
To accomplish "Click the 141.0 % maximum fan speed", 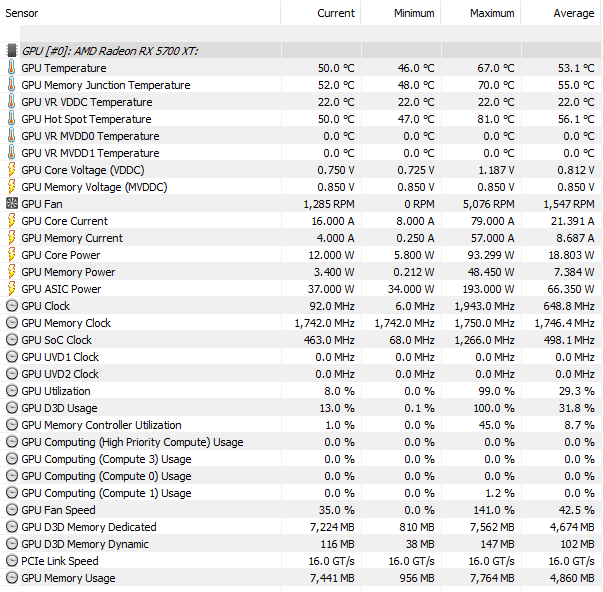I will 494,510.
